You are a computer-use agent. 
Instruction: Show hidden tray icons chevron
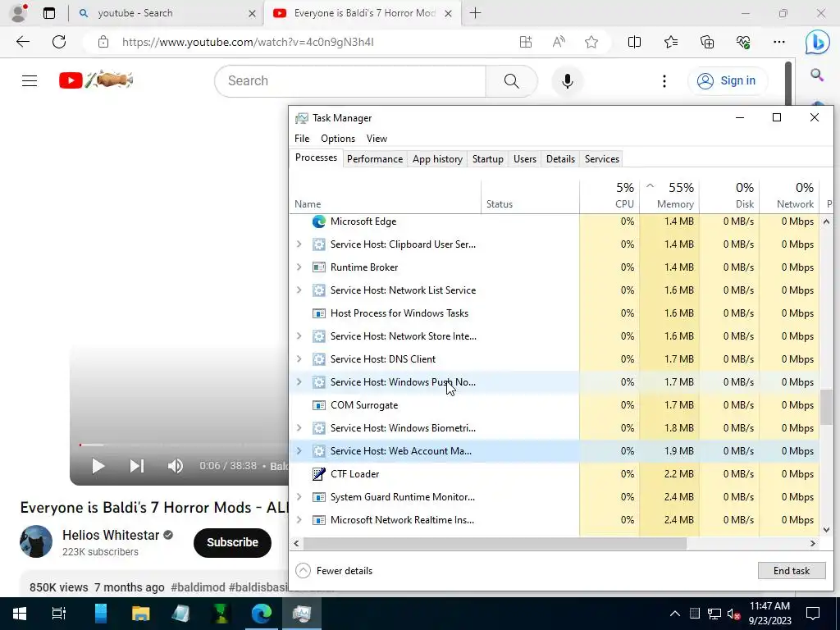675,614
